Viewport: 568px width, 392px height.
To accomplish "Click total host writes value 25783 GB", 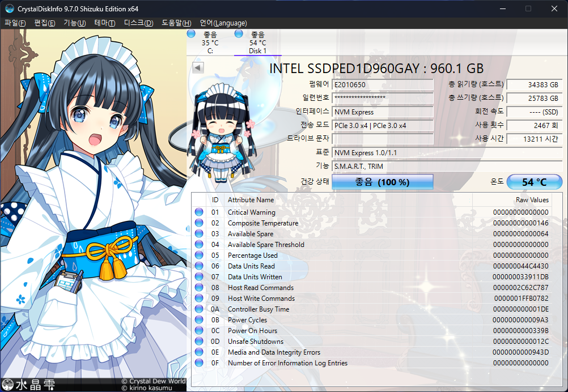I will (535, 98).
